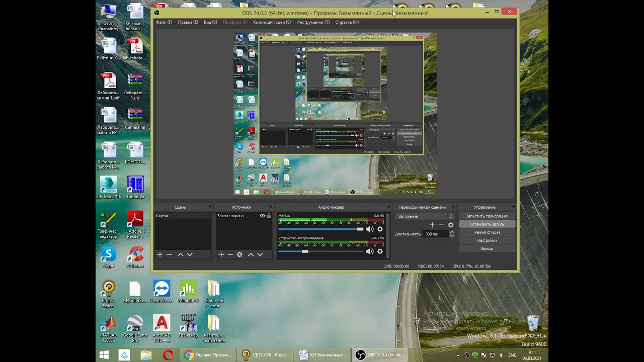
Task: Open the Вид (V) menu
Action: pos(210,22)
